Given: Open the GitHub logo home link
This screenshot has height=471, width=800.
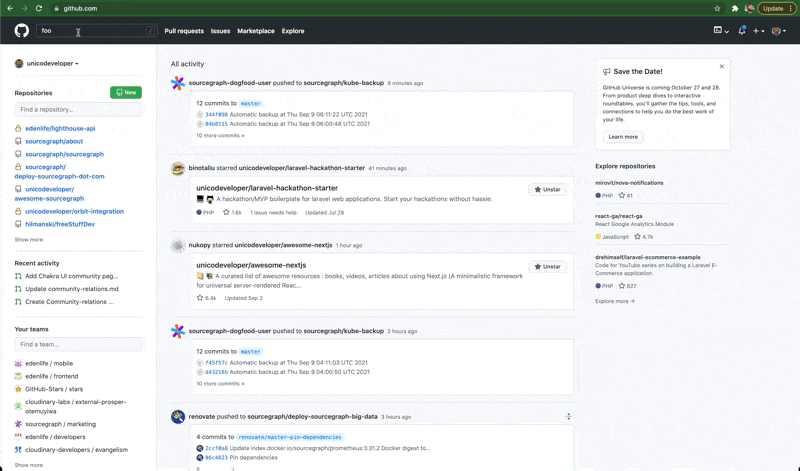Looking at the screenshot, I should [21, 31].
